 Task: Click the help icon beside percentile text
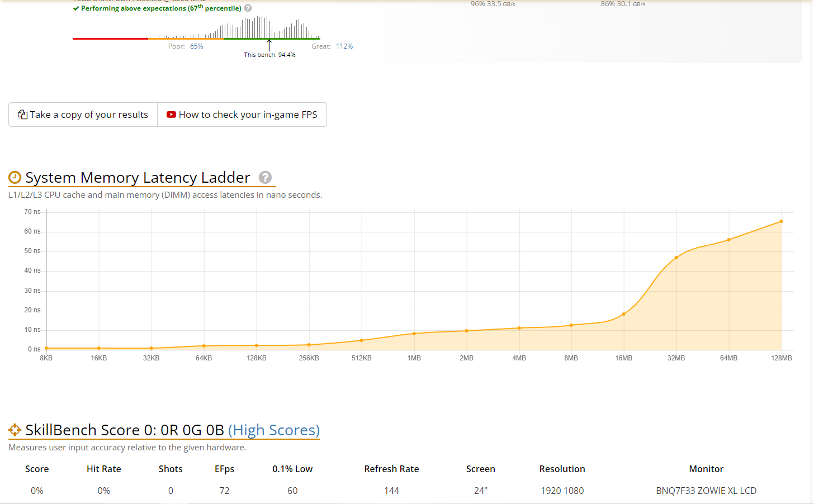(x=248, y=8)
